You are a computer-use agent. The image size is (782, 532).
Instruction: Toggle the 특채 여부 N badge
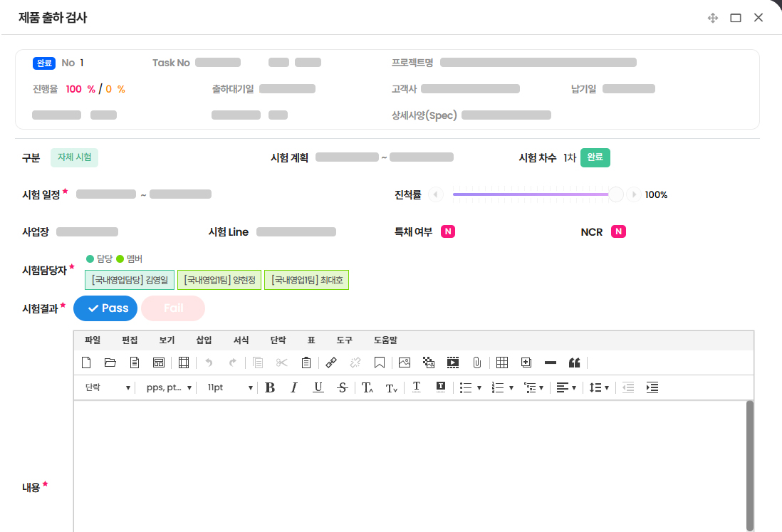pyautogui.click(x=448, y=231)
